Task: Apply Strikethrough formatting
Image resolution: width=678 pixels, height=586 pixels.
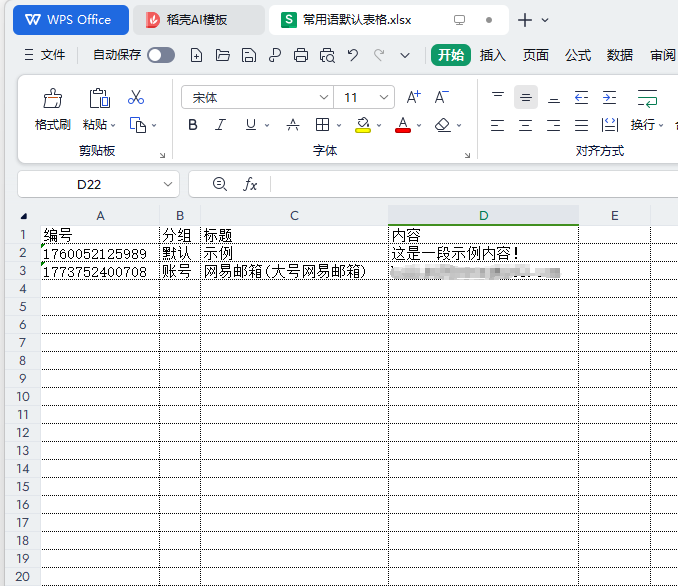Action: [293, 125]
